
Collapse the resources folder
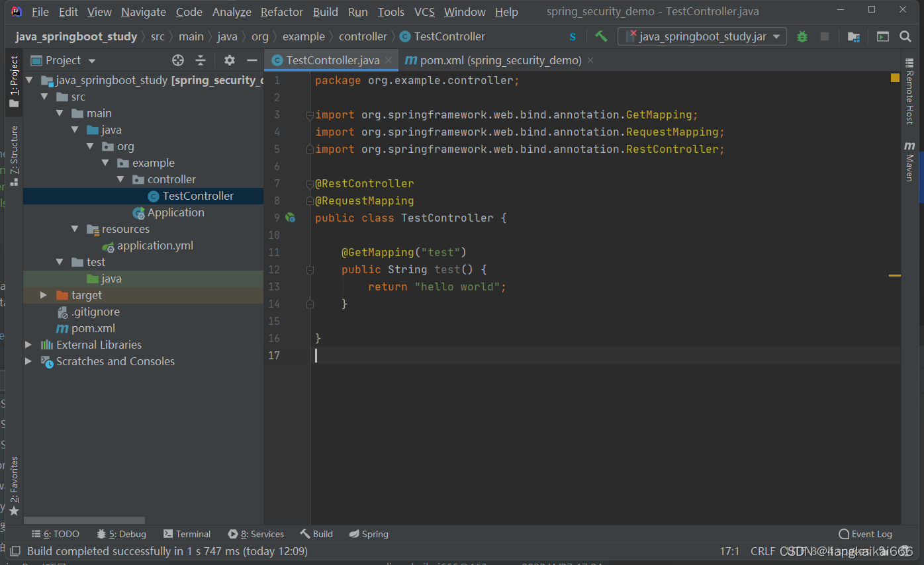click(75, 229)
